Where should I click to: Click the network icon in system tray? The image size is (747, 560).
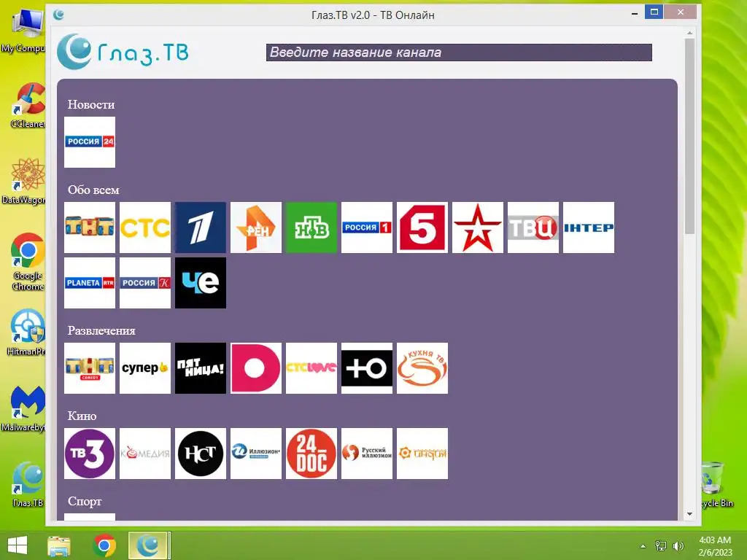click(x=661, y=546)
